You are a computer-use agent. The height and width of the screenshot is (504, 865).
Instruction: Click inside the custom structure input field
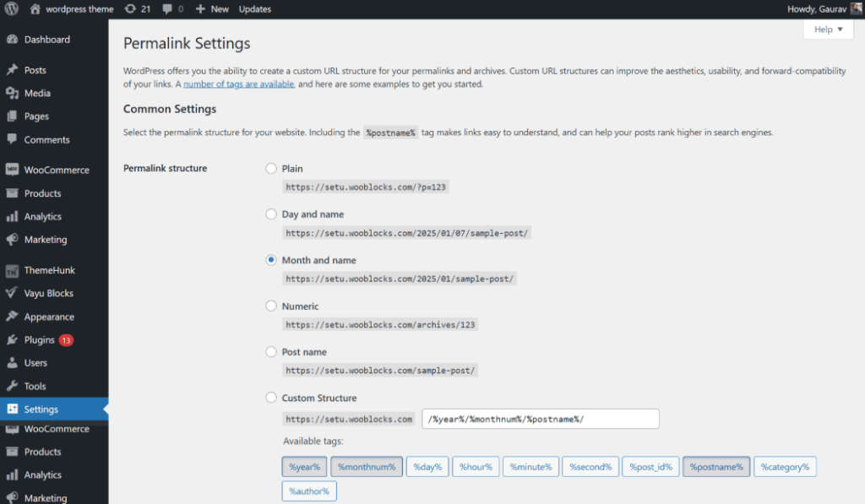540,419
